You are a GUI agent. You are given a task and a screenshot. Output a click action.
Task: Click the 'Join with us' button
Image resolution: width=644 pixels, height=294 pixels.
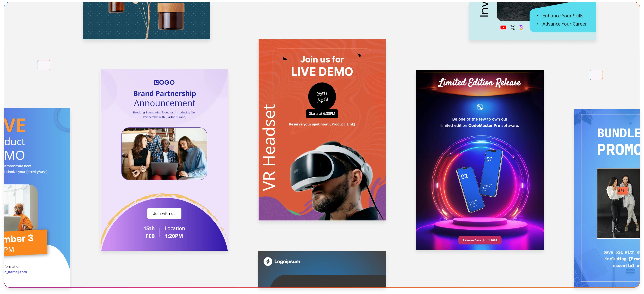click(x=164, y=213)
